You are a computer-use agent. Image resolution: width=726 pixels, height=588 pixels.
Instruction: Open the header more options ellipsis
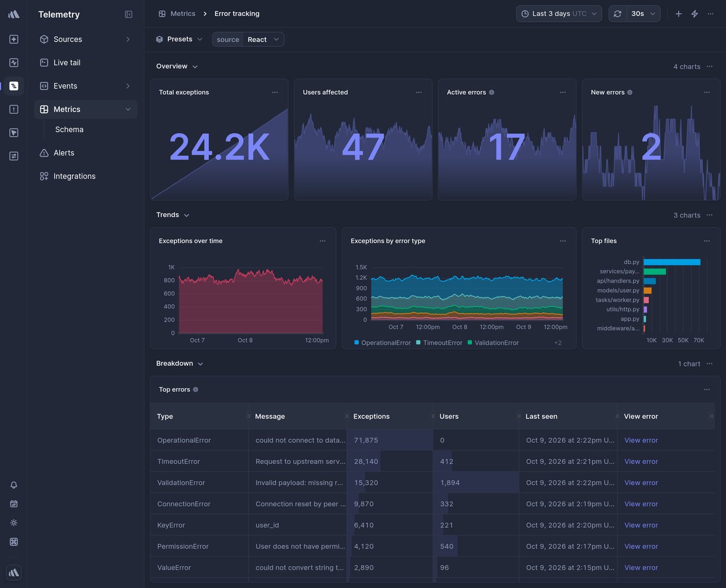click(711, 14)
